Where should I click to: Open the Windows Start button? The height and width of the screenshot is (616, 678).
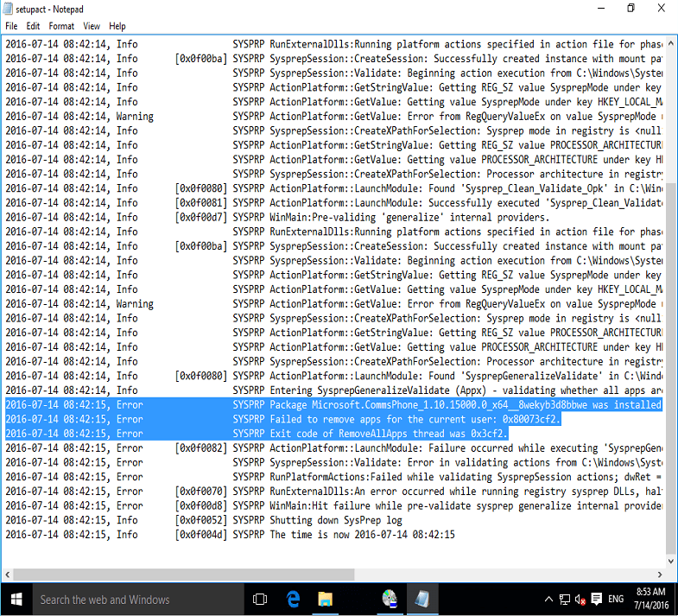click(x=16, y=600)
